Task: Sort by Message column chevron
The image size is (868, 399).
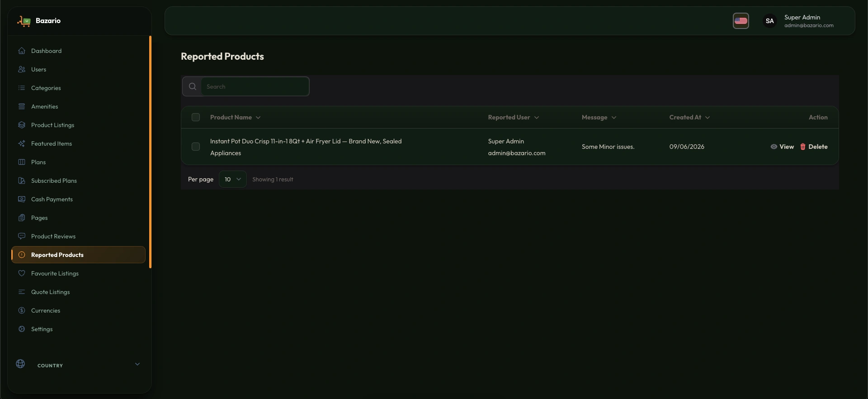Action: pos(614,118)
